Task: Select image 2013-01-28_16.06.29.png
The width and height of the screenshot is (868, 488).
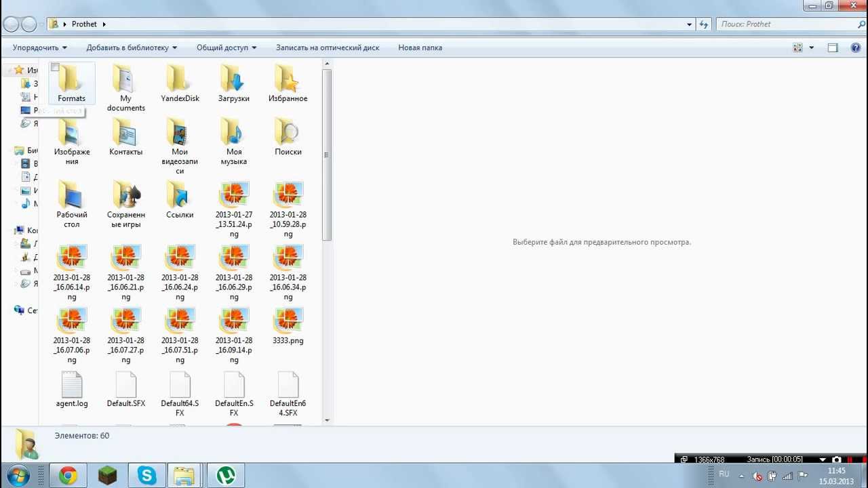Action: [x=234, y=272]
